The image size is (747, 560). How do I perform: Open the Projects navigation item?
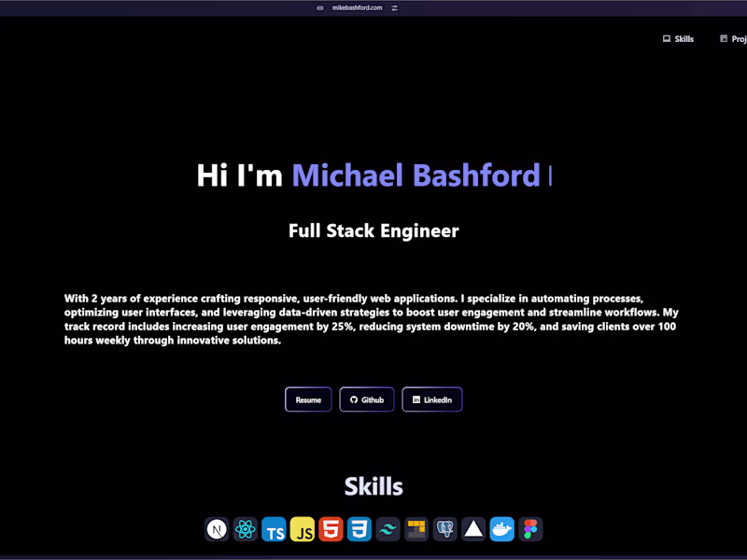tap(736, 38)
